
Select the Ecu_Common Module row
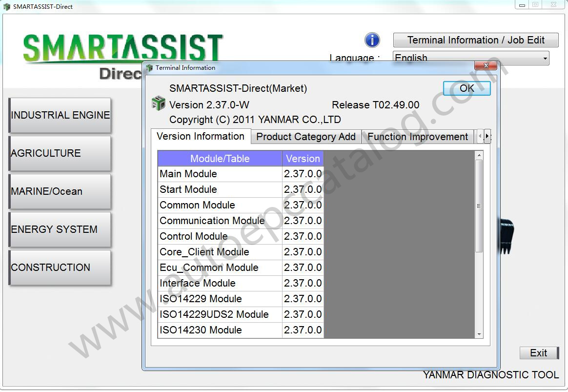coord(241,268)
